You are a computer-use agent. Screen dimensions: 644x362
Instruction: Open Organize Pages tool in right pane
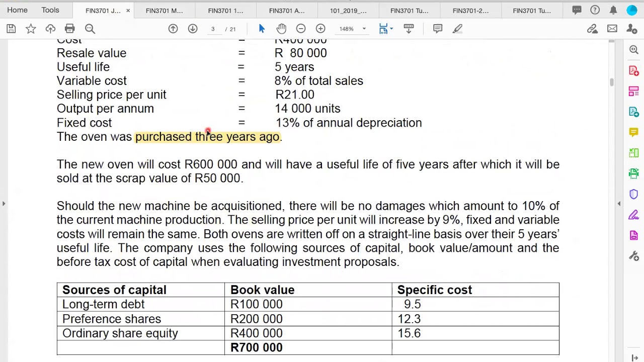(x=634, y=152)
